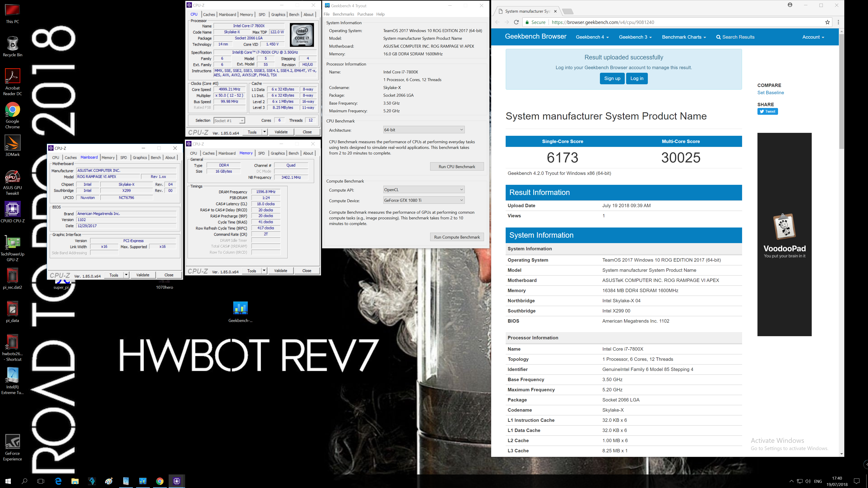Click Sign up button

pyautogui.click(x=612, y=78)
